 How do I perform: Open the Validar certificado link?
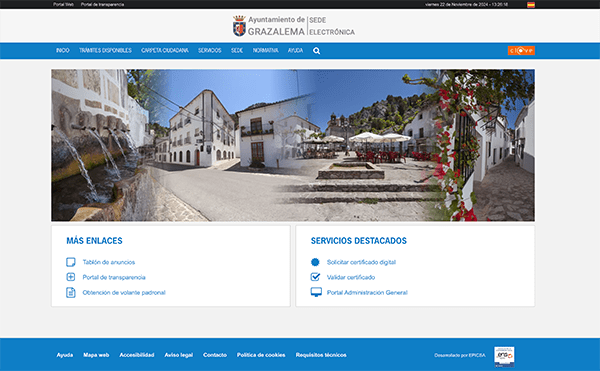(x=351, y=277)
